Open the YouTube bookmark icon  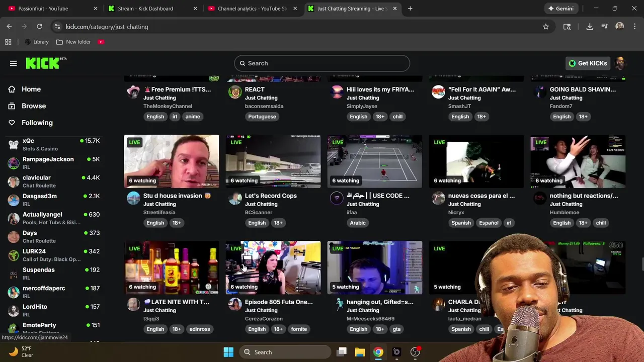coord(101,42)
